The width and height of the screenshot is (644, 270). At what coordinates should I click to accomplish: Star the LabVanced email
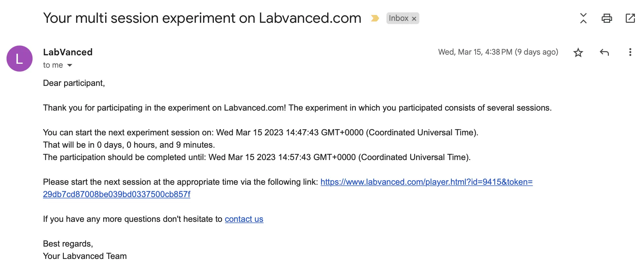(578, 52)
